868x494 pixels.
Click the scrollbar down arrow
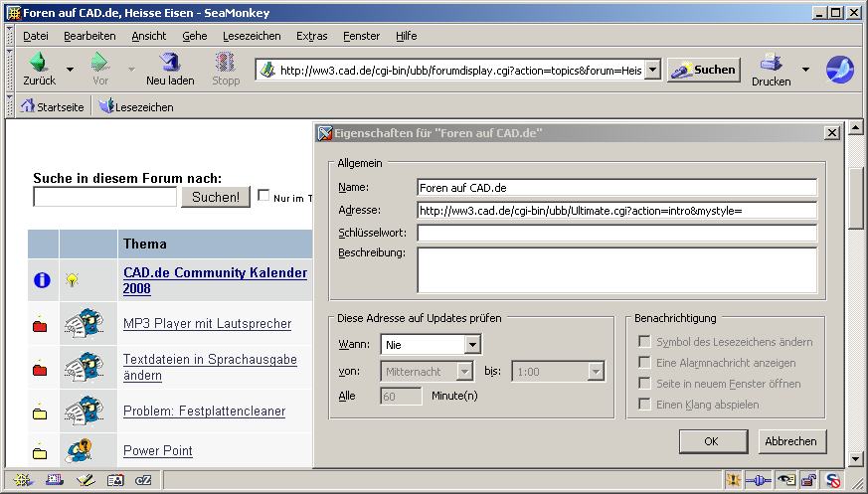click(x=856, y=458)
